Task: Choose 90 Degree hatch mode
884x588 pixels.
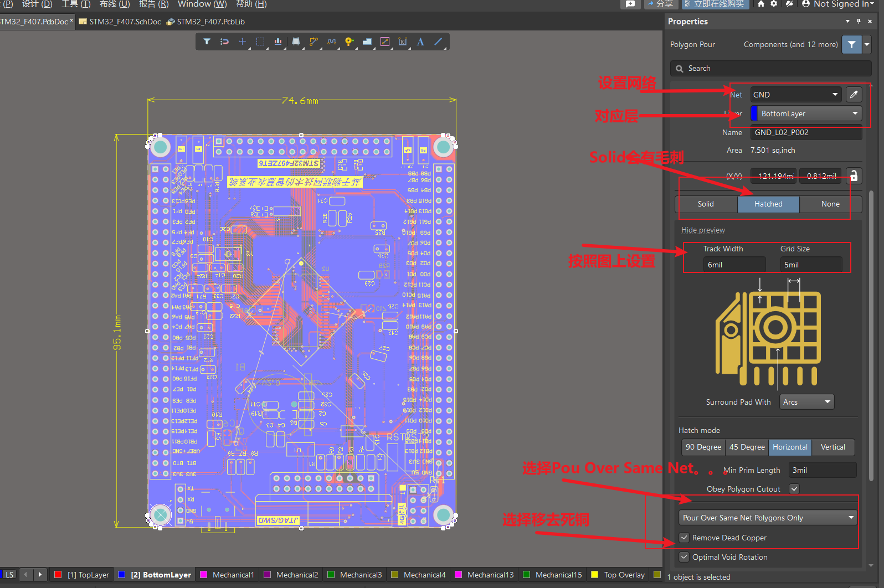Action: (x=703, y=447)
